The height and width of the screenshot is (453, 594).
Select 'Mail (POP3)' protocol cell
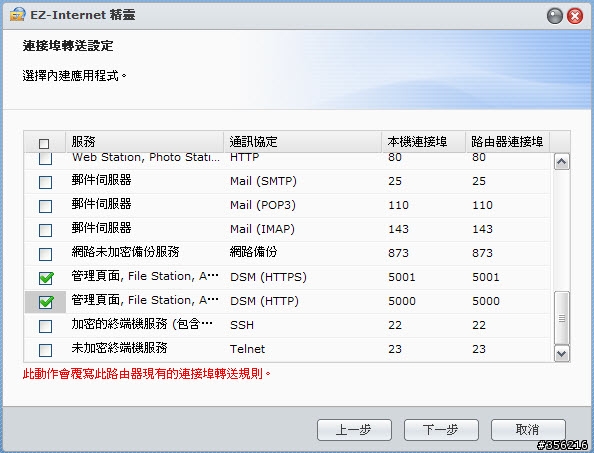(263, 205)
